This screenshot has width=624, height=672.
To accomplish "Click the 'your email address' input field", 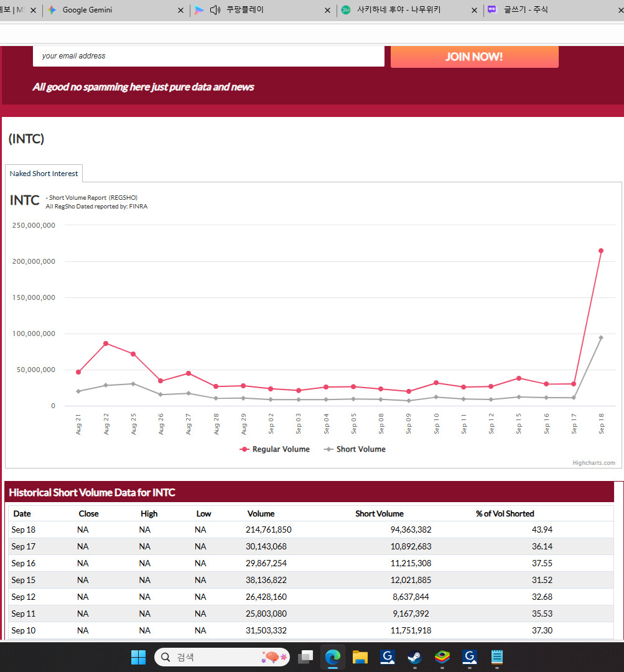I will coord(208,56).
